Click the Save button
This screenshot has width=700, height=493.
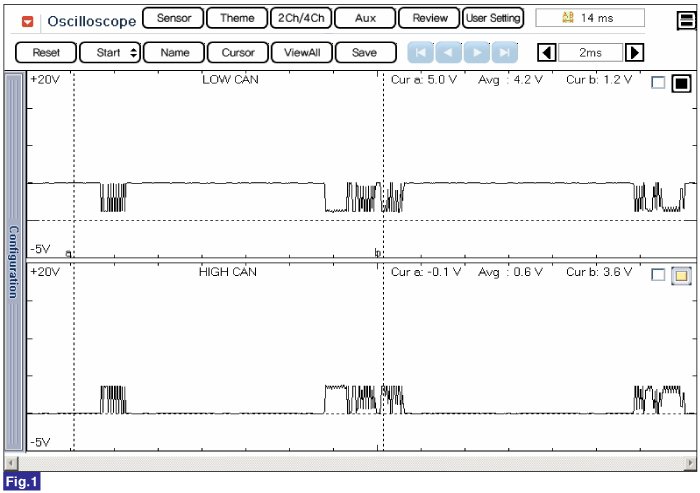point(364,52)
